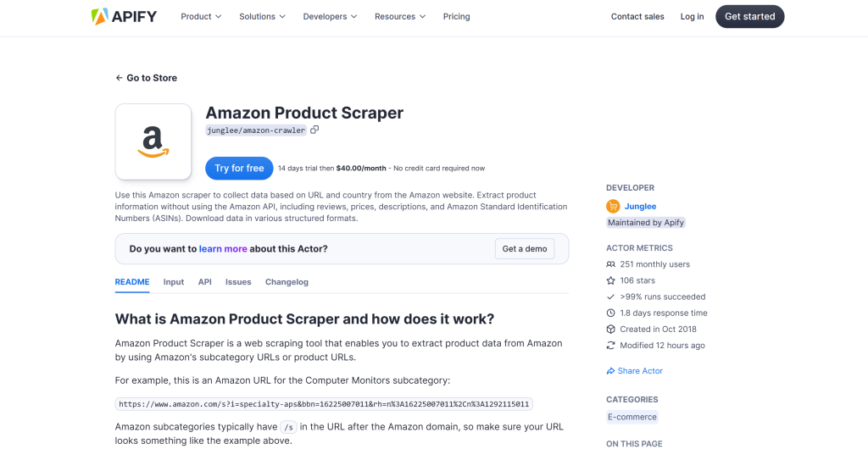Click the created date cube icon
Image resolution: width=868 pixels, height=449 pixels.
click(611, 329)
